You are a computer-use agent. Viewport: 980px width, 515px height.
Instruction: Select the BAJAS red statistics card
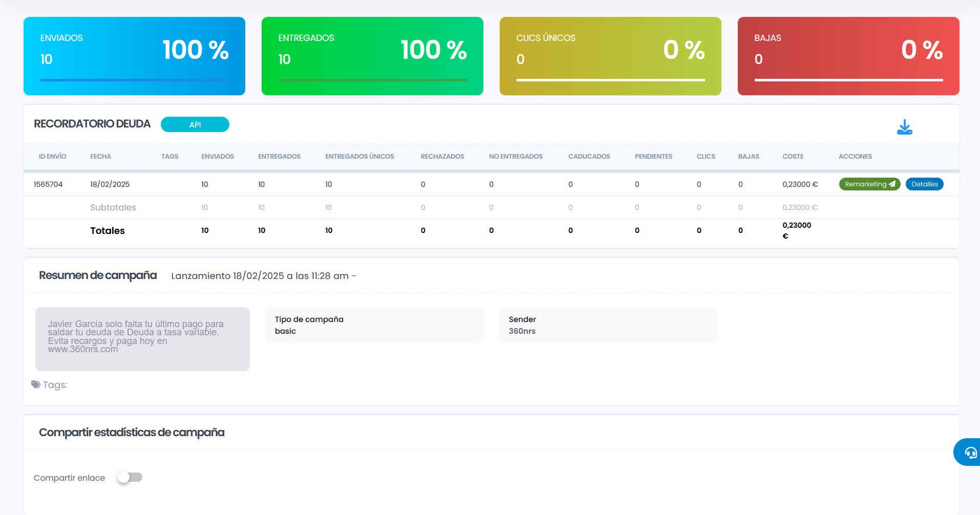(848, 56)
